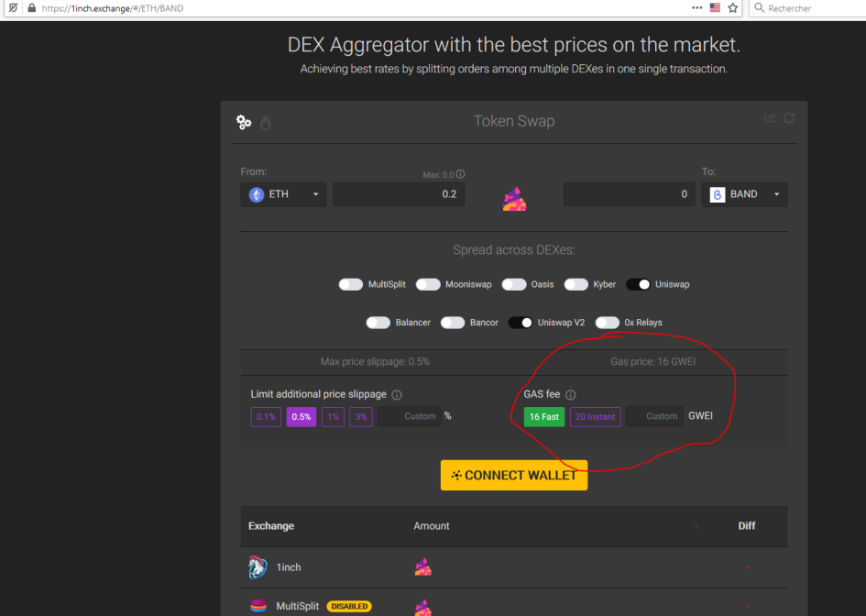Click the 1inch unicorn logo in exchange table
The height and width of the screenshot is (616, 866).
tap(258, 567)
